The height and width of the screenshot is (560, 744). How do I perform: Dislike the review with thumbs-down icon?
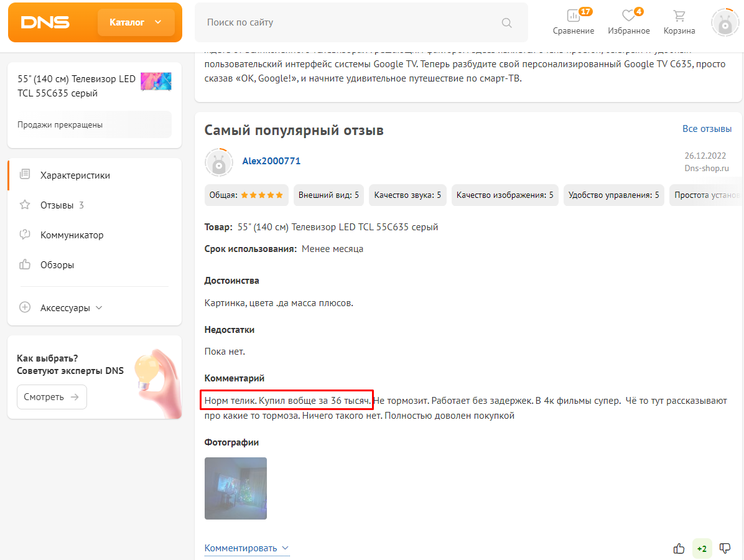click(725, 549)
